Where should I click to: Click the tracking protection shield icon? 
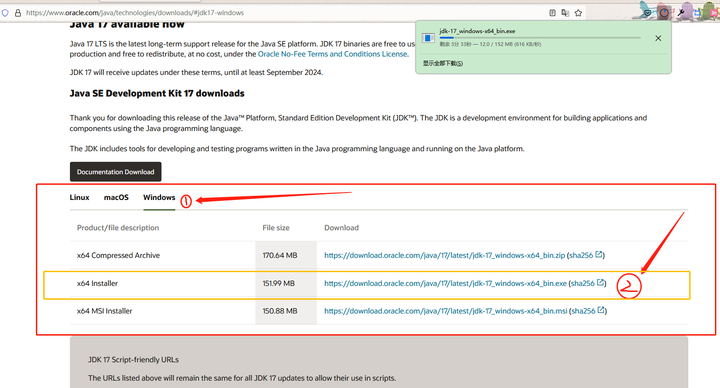[x=5, y=13]
